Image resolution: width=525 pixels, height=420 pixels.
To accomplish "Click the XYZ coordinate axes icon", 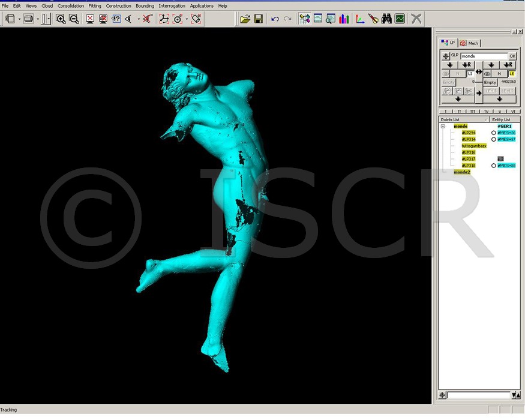I will pyautogui.click(x=360, y=19).
